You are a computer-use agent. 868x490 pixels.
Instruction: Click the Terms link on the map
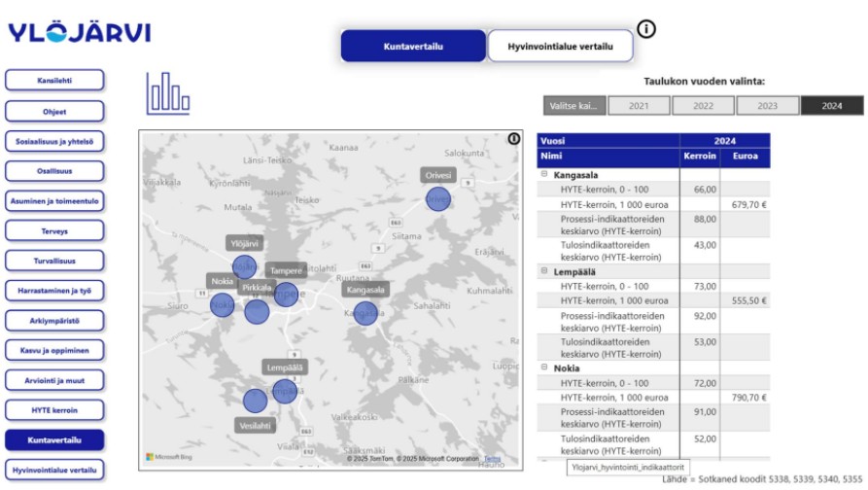coord(493,459)
